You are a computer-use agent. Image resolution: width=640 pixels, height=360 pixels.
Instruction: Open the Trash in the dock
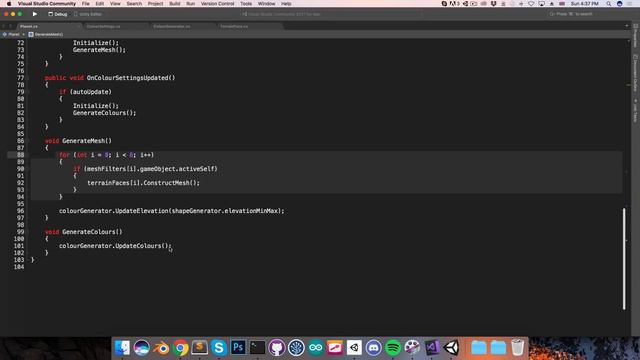coord(517,348)
